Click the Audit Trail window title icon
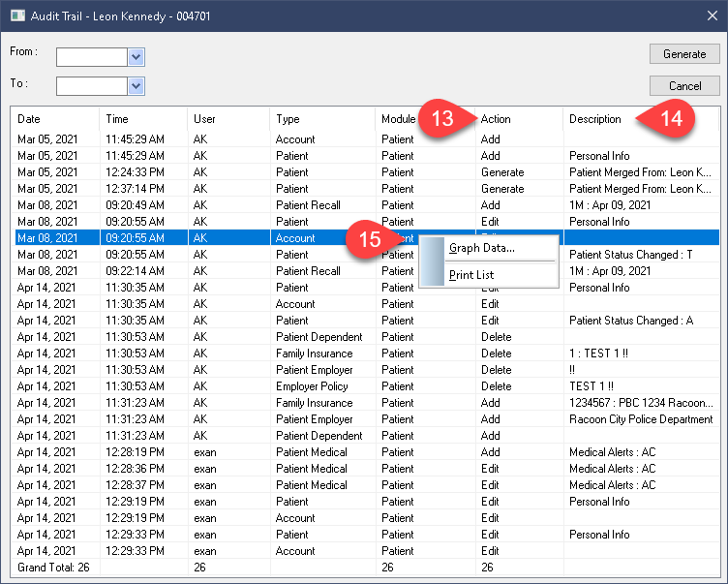728x584 pixels. (17, 15)
